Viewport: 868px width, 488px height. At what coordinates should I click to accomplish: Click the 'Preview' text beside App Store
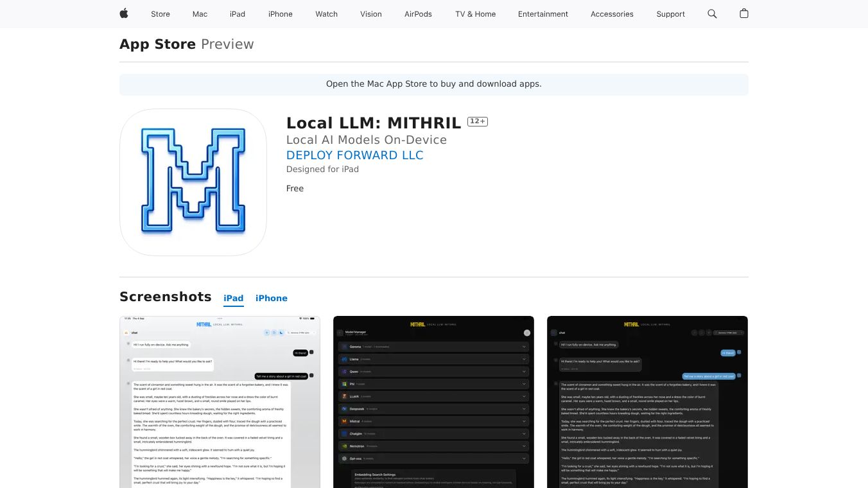click(227, 44)
